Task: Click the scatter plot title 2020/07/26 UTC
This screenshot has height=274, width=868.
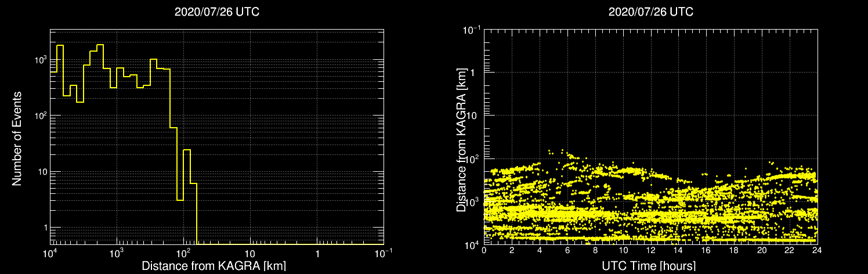Action: click(x=651, y=12)
